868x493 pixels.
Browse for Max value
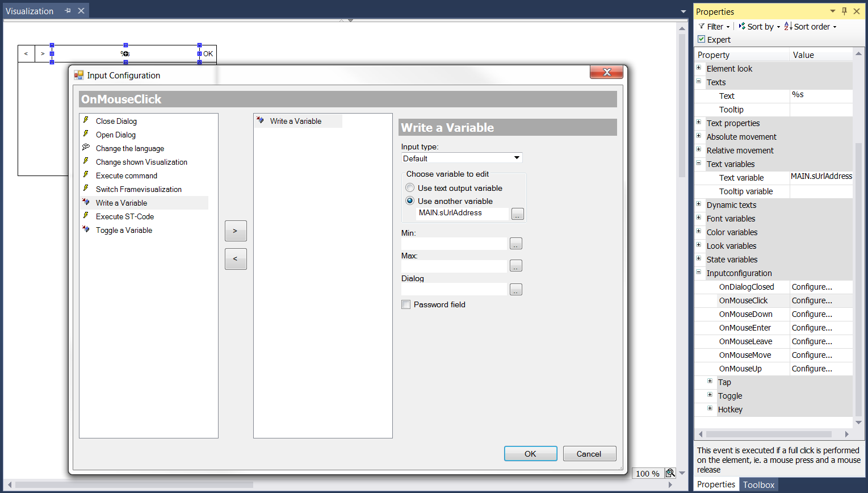point(515,266)
